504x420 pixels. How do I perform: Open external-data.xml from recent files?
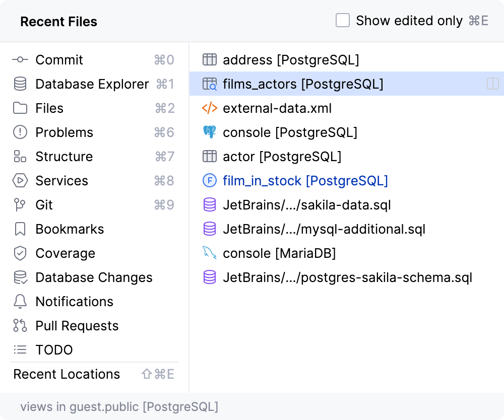point(277,108)
